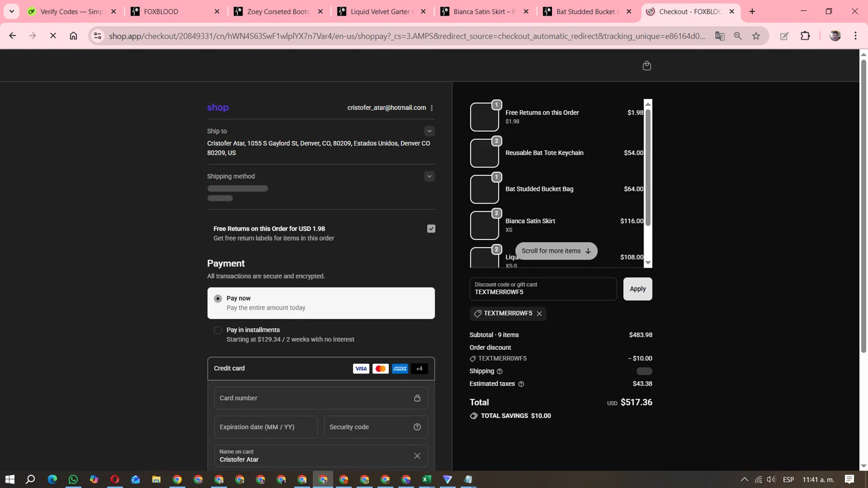868x488 pixels.
Task: Focus the Discount code or gift card field
Action: tap(543, 289)
